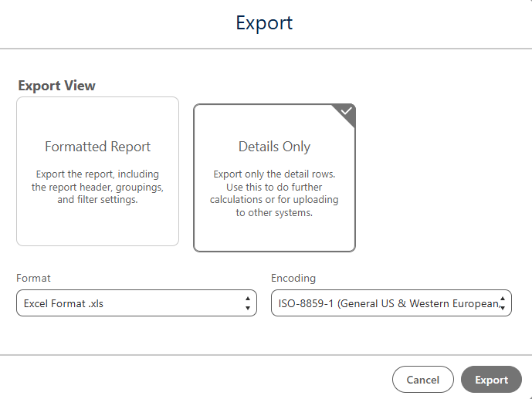532x399 pixels.
Task: Click the Cancel button
Action: (423, 380)
